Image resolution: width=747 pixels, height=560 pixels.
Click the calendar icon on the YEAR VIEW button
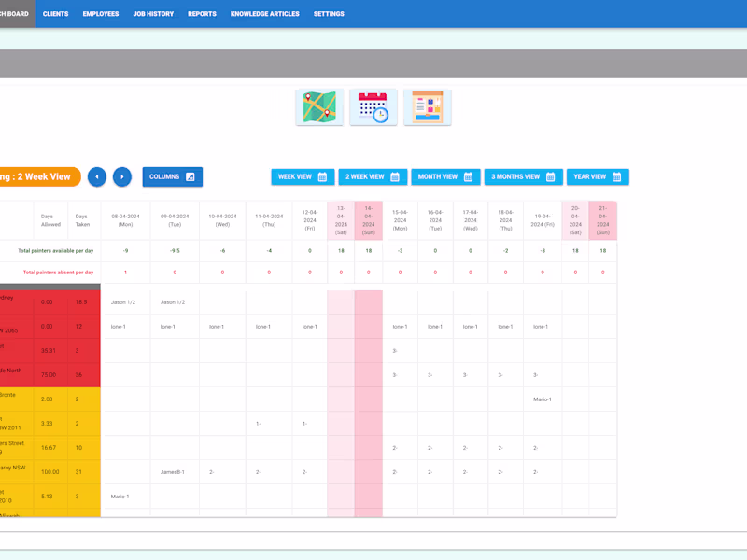point(618,176)
